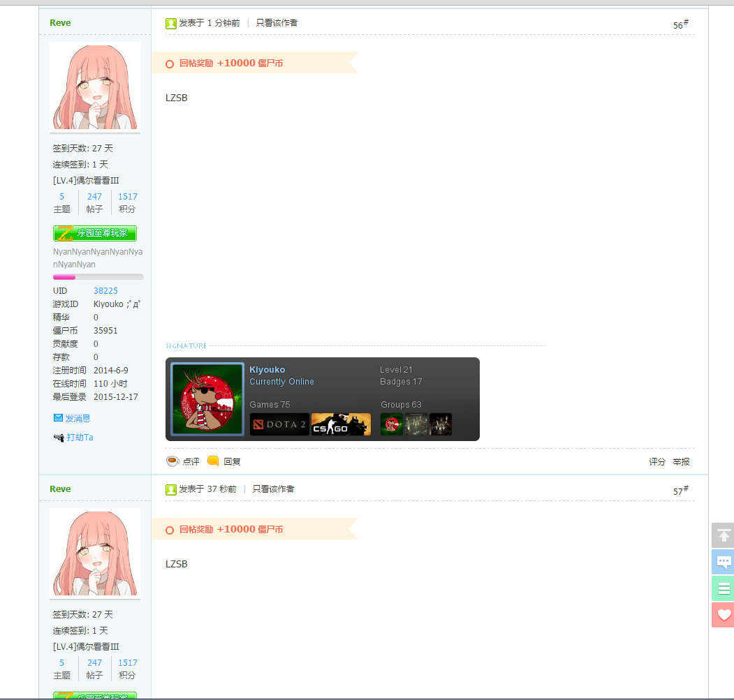Screen dimensions: 734x700
Task: Click the 点评 coffee cup icon in post 56
Action: point(173,461)
